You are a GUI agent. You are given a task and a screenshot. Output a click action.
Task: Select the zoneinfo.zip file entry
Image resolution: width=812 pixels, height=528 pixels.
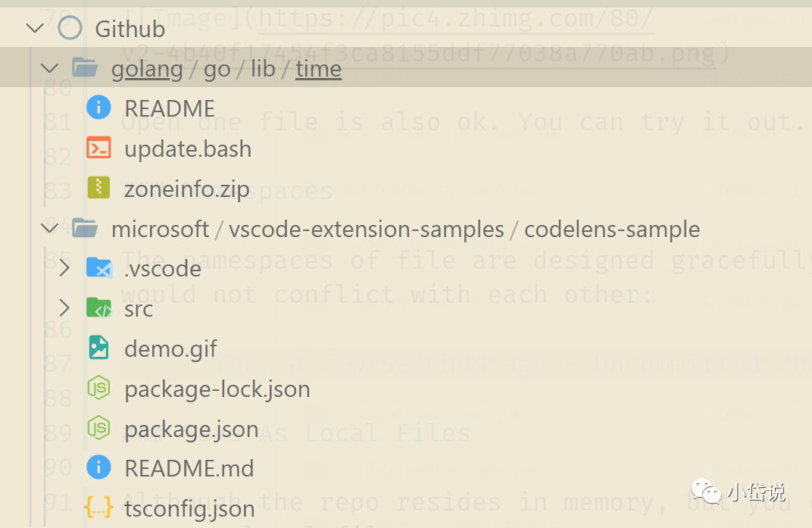point(187,189)
